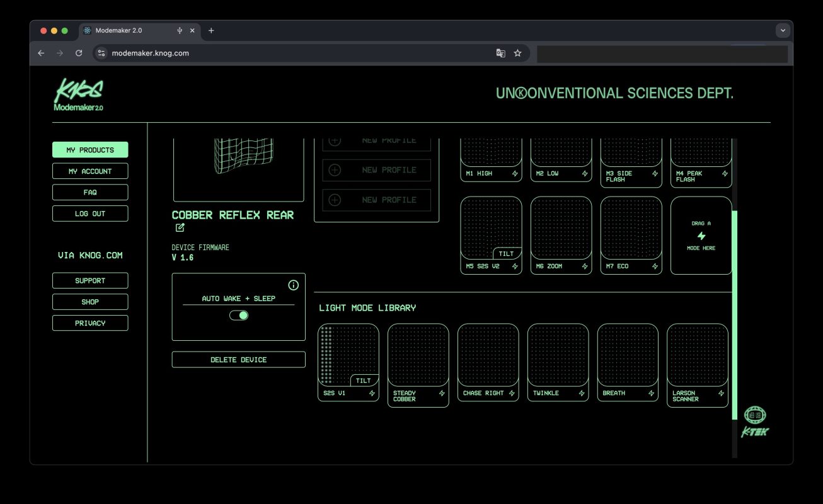This screenshot has width=823, height=504.
Task: Open the browser translate icon
Action: click(x=500, y=54)
